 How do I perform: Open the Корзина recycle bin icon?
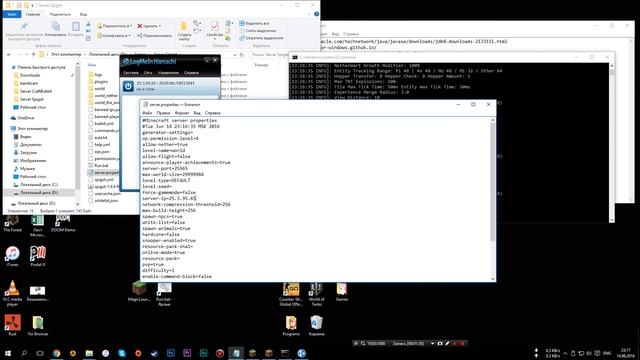tap(316, 326)
